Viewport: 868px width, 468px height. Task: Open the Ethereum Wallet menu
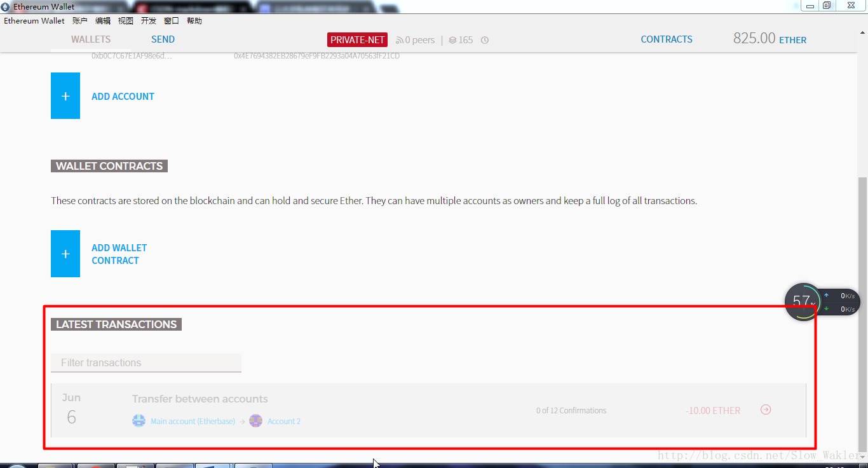click(x=34, y=21)
